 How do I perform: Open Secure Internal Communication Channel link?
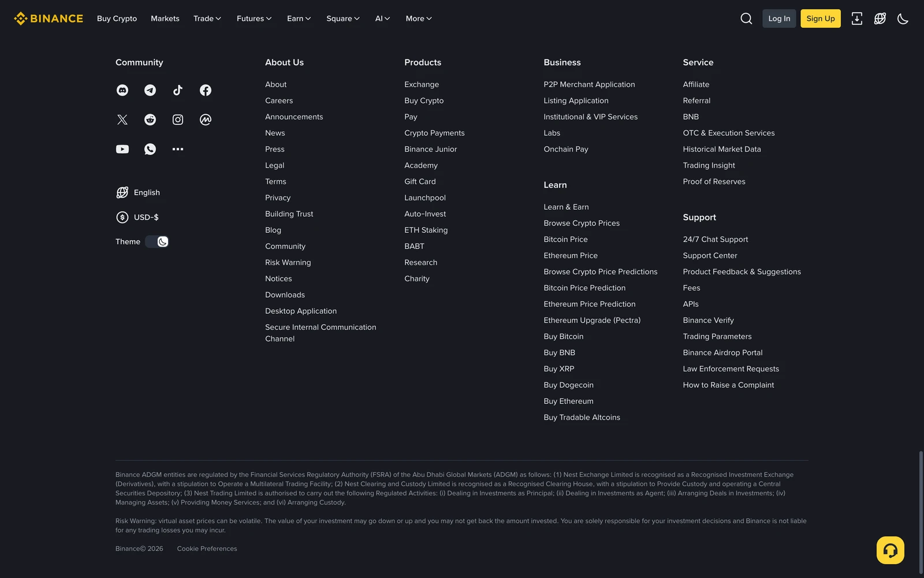coord(321,333)
